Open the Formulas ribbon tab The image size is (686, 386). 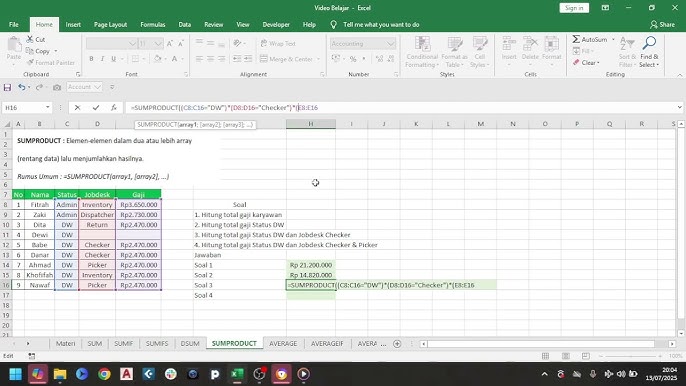(153, 25)
